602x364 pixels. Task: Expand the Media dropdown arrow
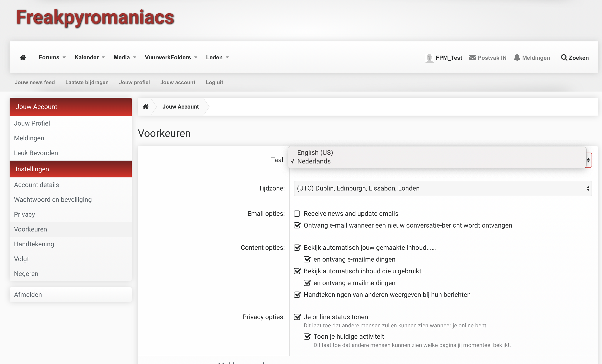click(x=134, y=58)
